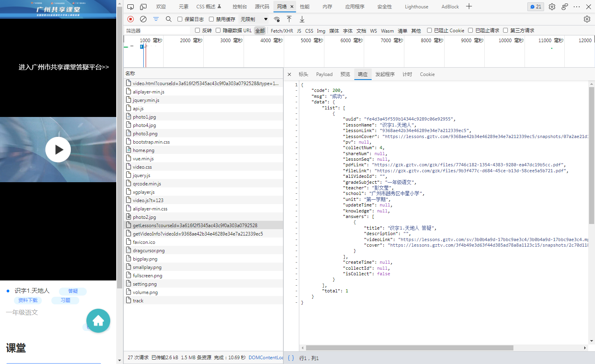
Task: Filter requests by 媒体 type
Action: [334, 31]
